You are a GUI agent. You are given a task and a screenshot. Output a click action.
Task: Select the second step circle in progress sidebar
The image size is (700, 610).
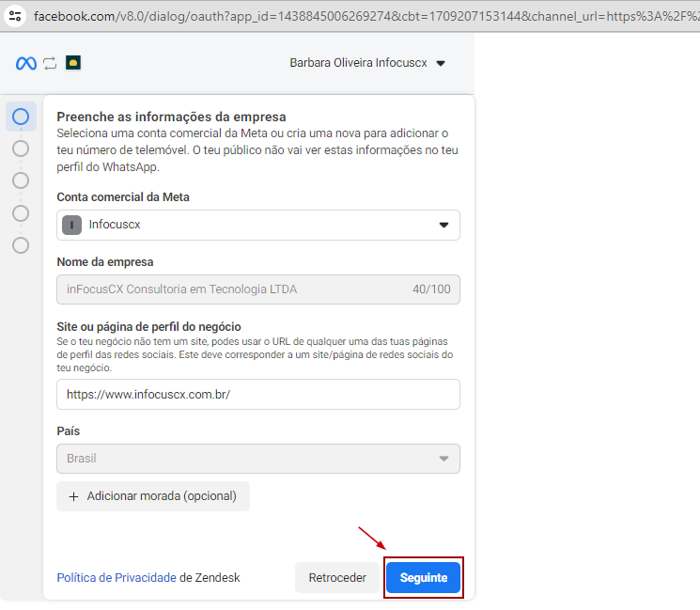[21, 149]
